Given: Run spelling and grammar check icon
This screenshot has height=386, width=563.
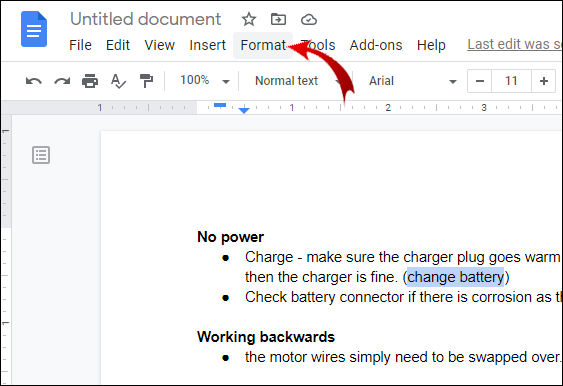Looking at the screenshot, I should (118, 81).
